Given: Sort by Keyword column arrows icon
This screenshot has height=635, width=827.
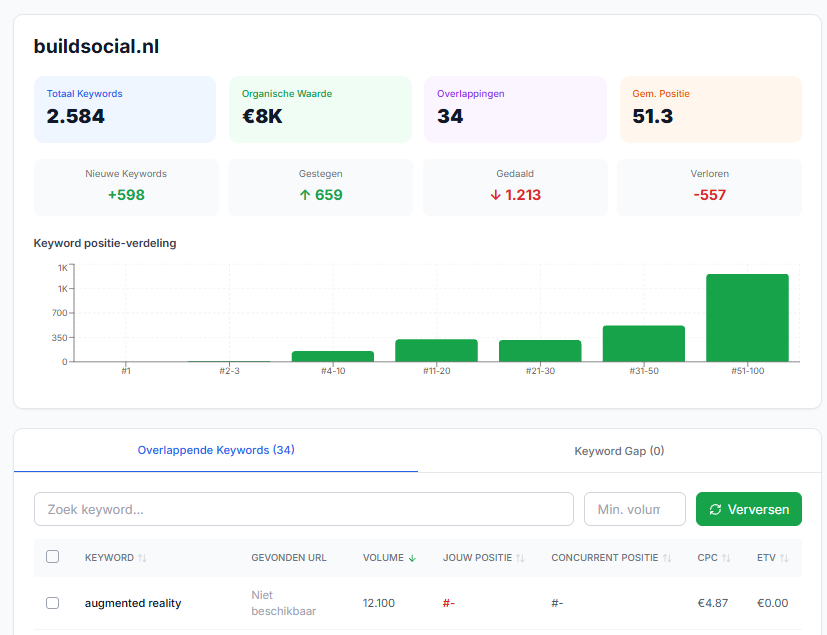Looking at the screenshot, I should point(142,558).
